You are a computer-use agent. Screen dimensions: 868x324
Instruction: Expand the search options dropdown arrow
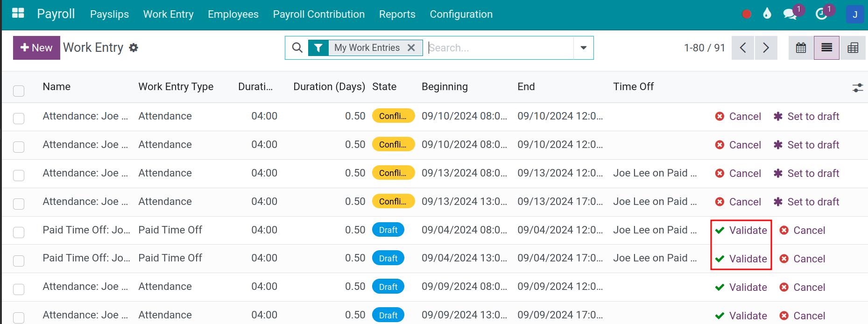583,48
